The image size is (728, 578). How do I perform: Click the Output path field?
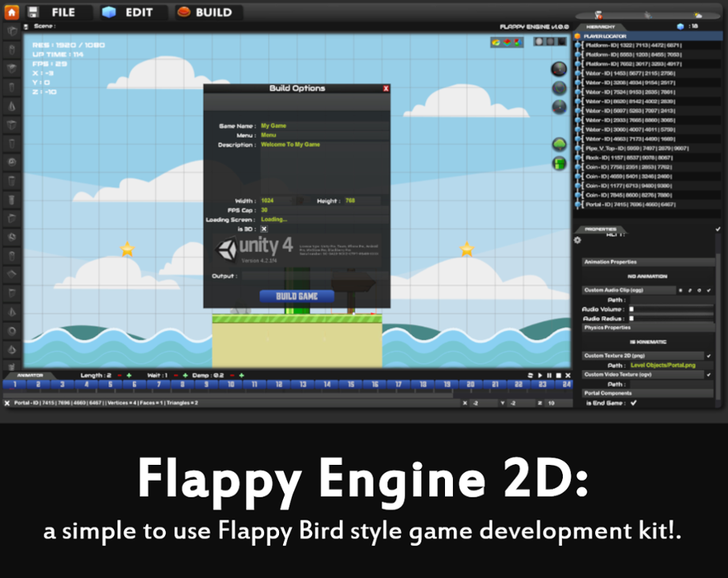[315, 276]
